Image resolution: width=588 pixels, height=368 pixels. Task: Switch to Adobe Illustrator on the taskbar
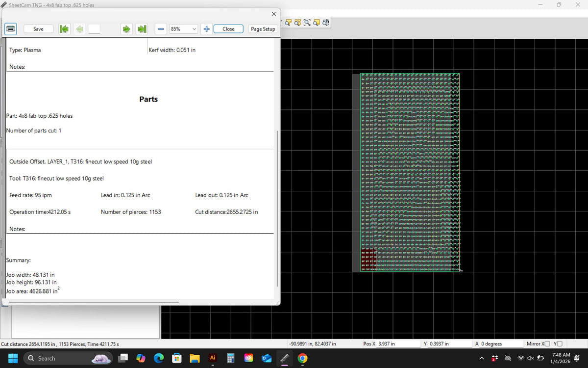213,358
